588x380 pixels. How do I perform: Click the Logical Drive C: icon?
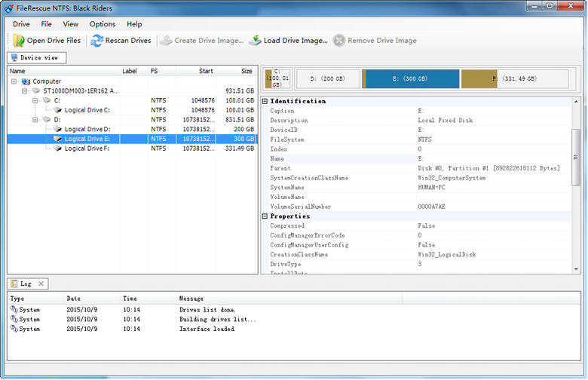tap(58, 110)
